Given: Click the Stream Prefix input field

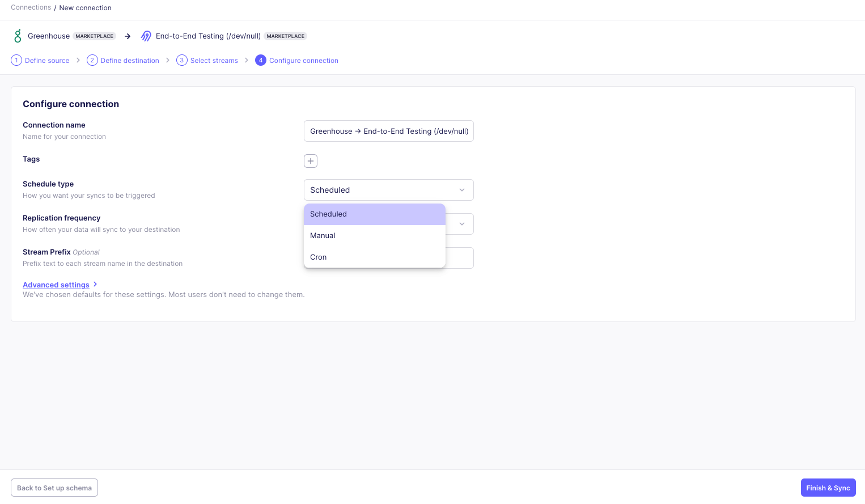Looking at the screenshot, I should 459,258.
